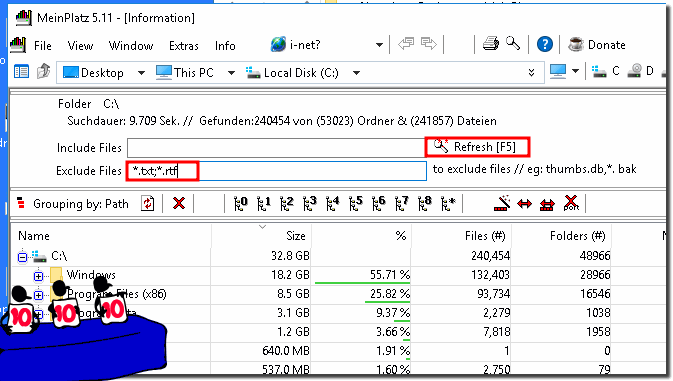Click the large red X delete icon
The width and height of the screenshot is (673, 381).
[x=571, y=203]
